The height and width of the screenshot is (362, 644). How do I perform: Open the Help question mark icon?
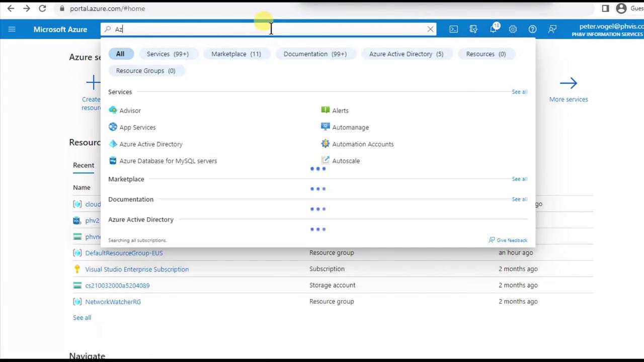532,29
